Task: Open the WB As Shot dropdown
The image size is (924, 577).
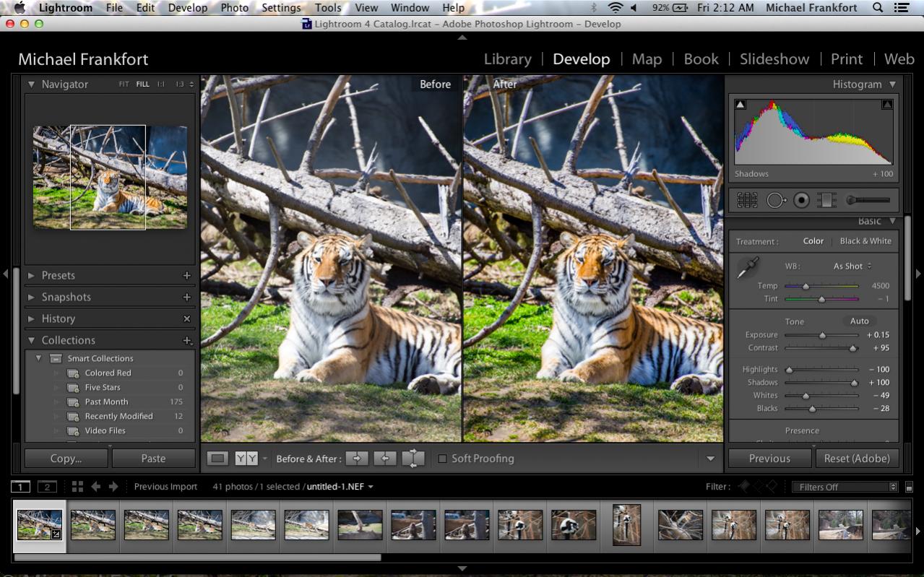Action: 852,266
